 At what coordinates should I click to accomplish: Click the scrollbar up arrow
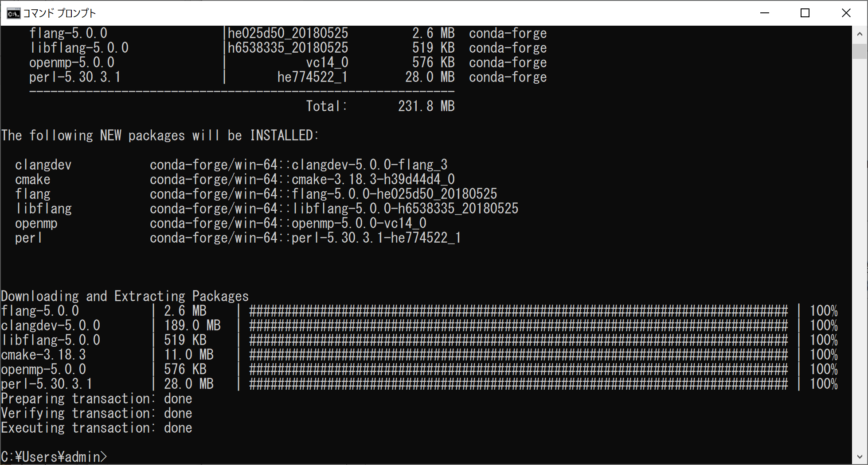pyautogui.click(x=860, y=34)
